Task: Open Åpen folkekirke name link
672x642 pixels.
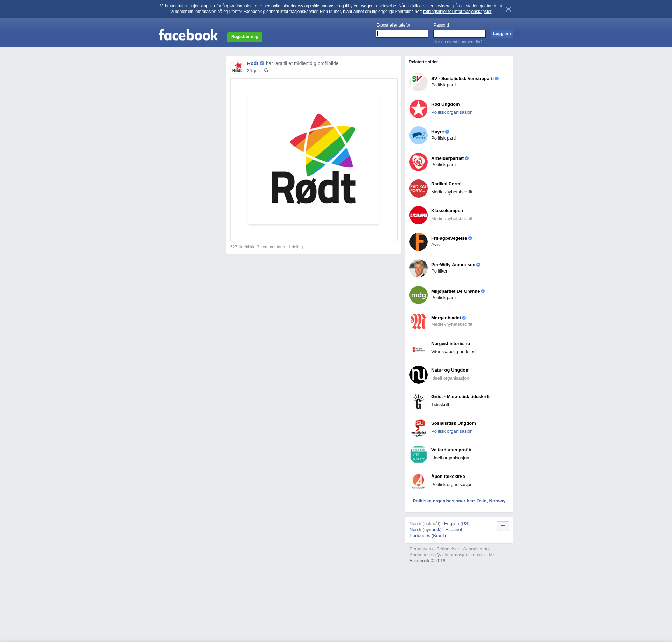Action: [x=448, y=477]
